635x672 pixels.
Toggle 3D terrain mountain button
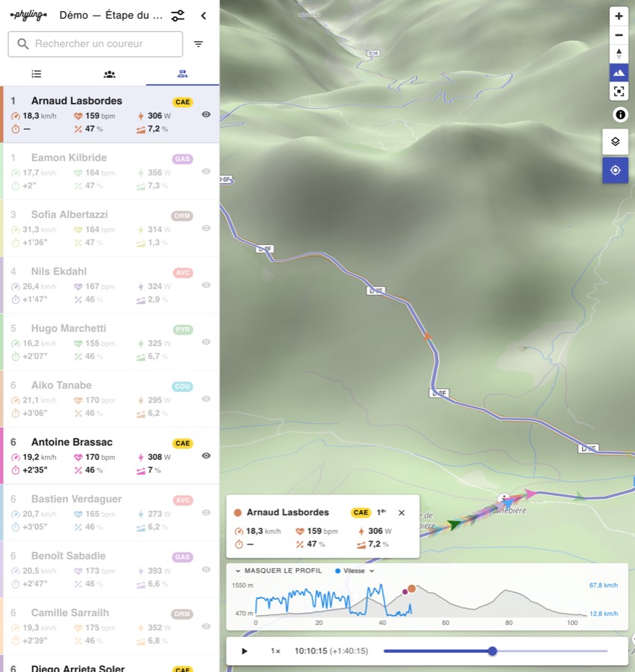coord(619,72)
